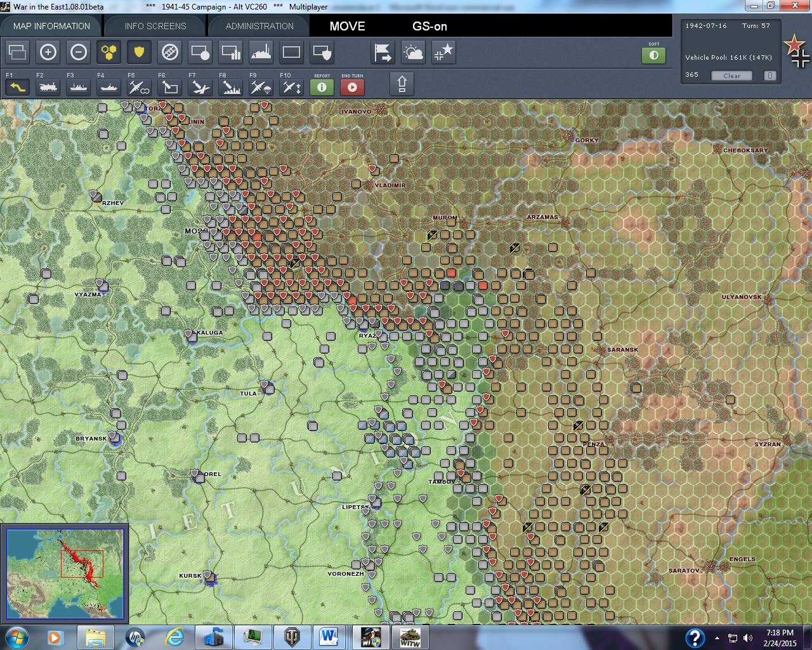The height and width of the screenshot is (650, 812).
Task: Zoom in the map with plus icon
Action: tap(48, 52)
